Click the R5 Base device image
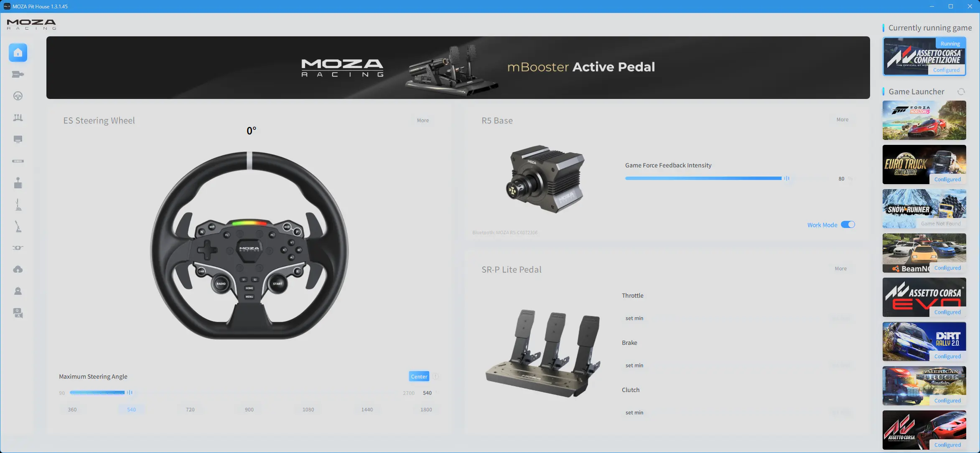Image resolution: width=980 pixels, height=453 pixels. pos(545,179)
